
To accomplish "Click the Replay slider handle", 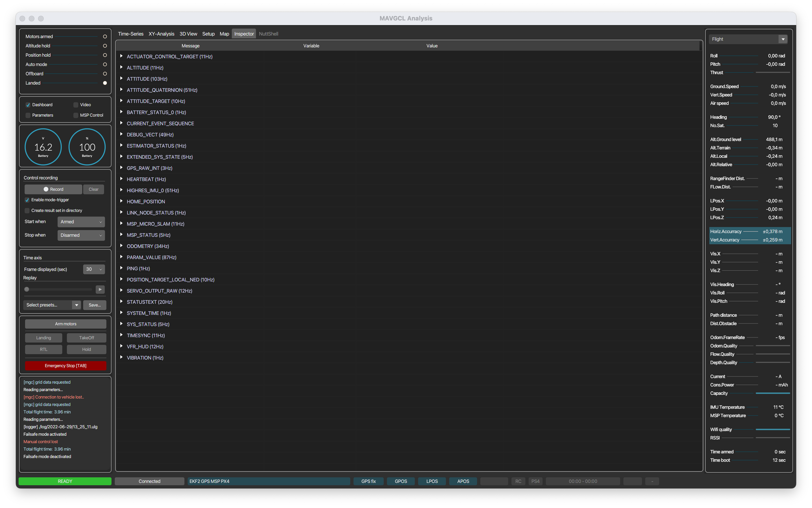I will (x=27, y=289).
